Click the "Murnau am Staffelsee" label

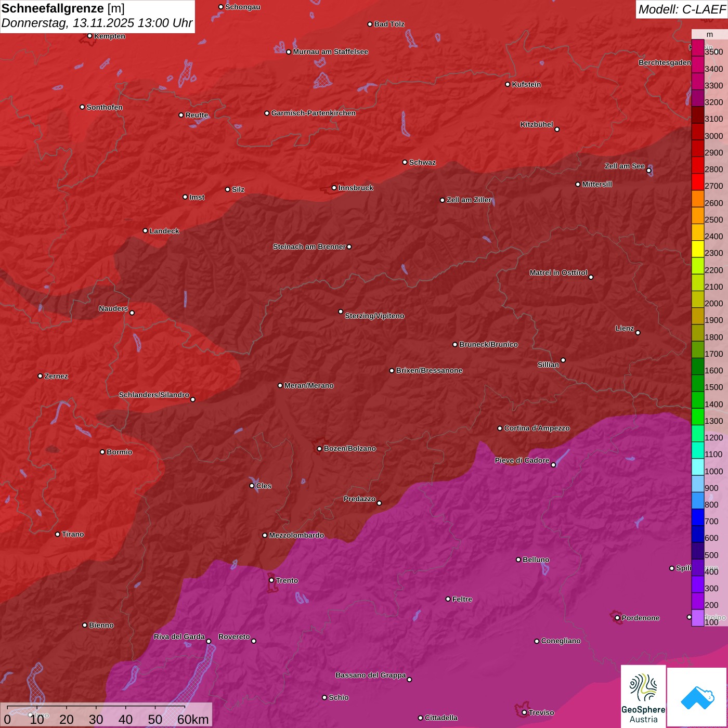330,51
